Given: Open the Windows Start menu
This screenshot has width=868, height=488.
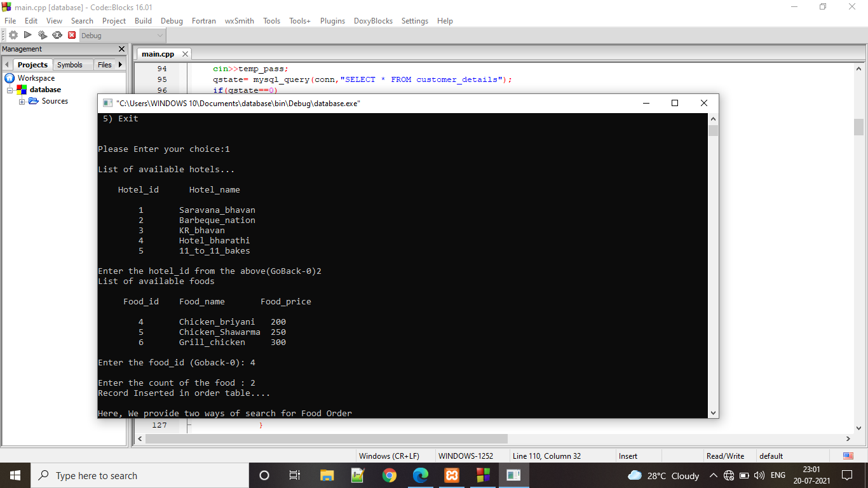Looking at the screenshot, I should 15,475.
